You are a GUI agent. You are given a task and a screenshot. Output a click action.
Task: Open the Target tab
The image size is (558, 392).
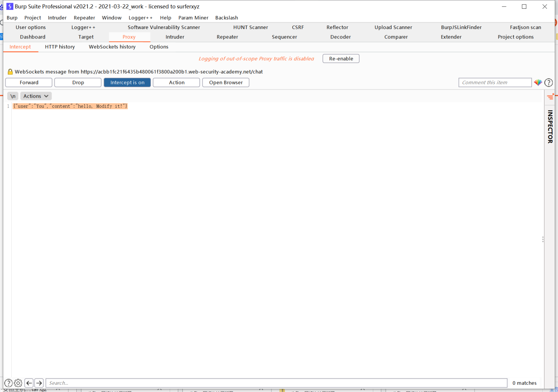pos(86,37)
